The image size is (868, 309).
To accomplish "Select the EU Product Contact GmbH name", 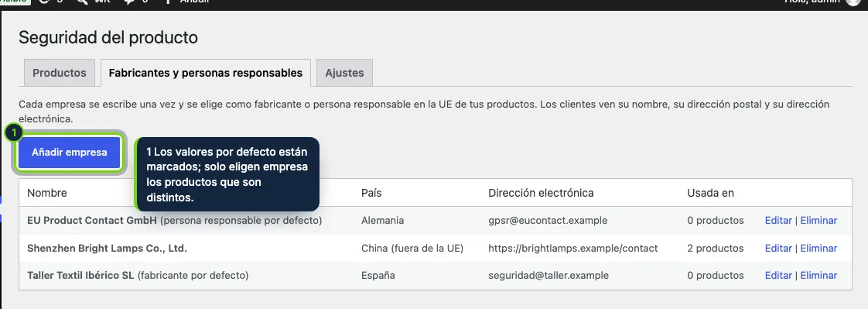I will point(92,221).
